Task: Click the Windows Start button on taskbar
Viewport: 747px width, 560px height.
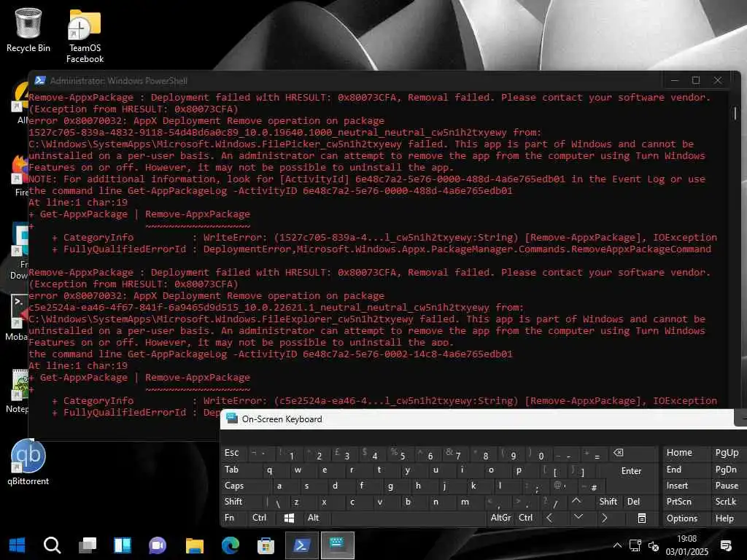Action: [18, 545]
